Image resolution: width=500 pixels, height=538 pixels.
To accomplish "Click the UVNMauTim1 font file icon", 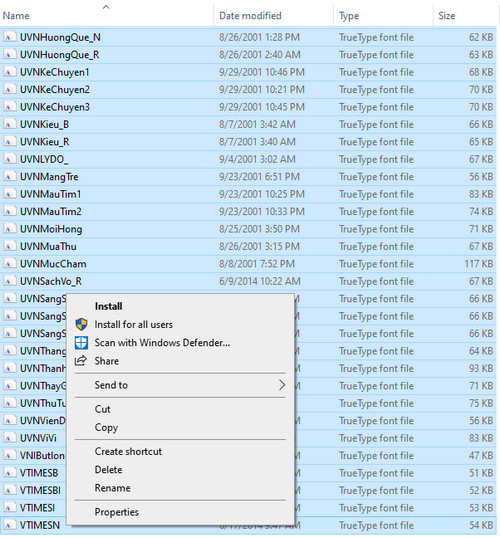I will pos(10,194).
